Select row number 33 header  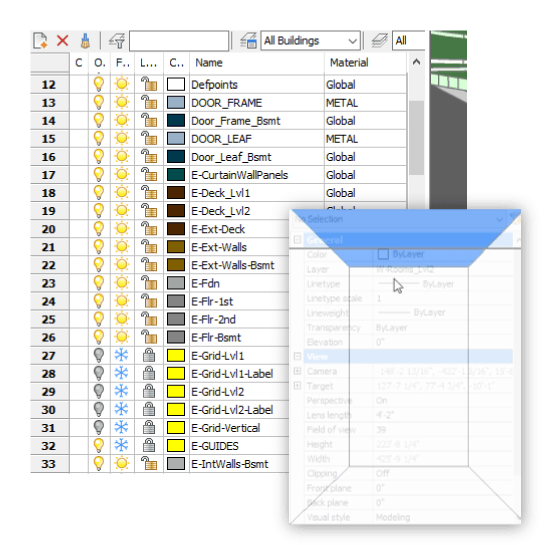tap(49, 464)
